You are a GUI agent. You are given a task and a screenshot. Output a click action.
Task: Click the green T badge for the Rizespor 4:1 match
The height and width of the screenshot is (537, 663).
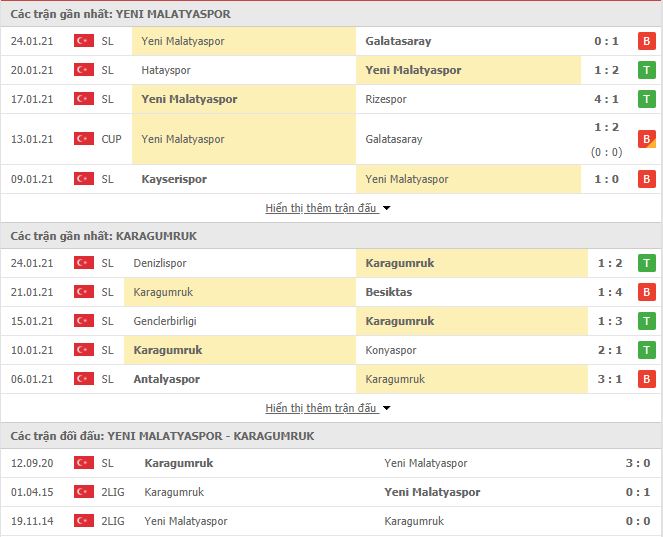click(x=647, y=99)
